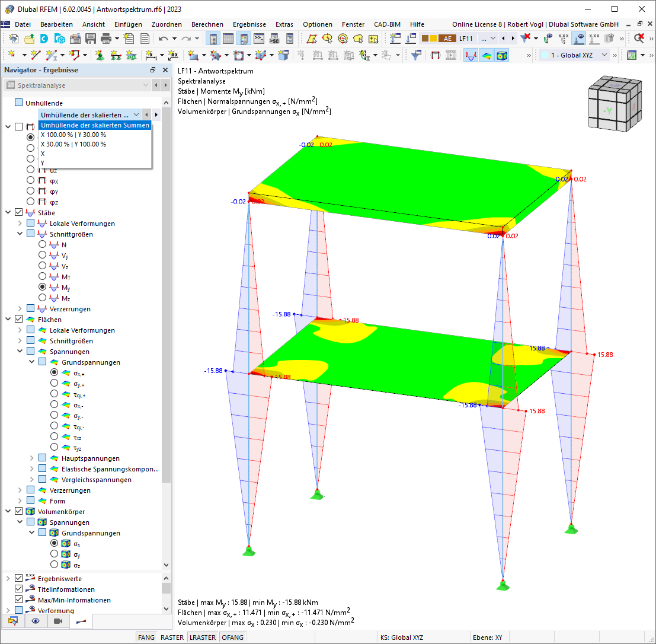Enable the Umhüllende checkbox

[18, 103]
